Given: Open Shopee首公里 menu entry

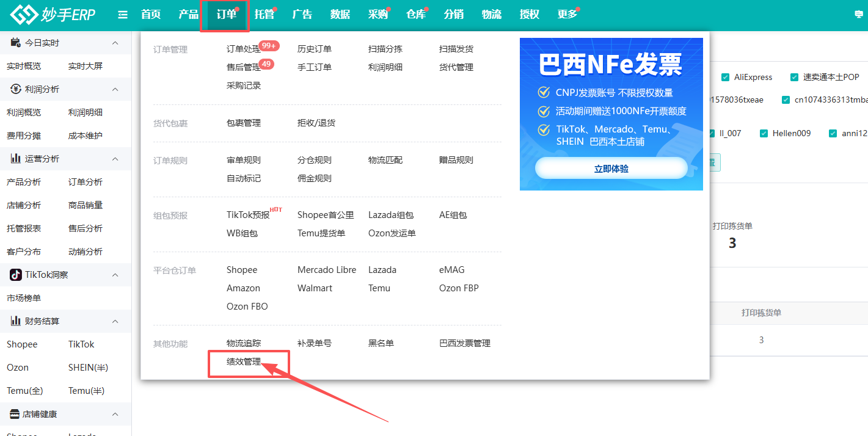Looking at the screenshot, I should coord(326,215).
